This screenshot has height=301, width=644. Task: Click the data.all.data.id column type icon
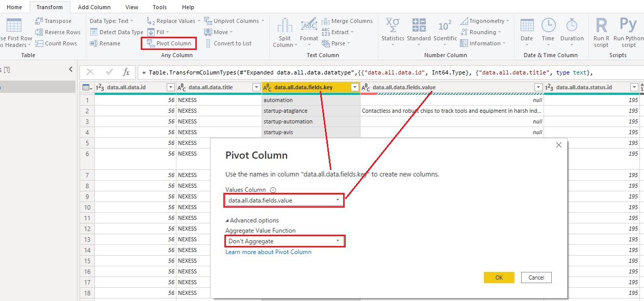click(x=100, y=88)
